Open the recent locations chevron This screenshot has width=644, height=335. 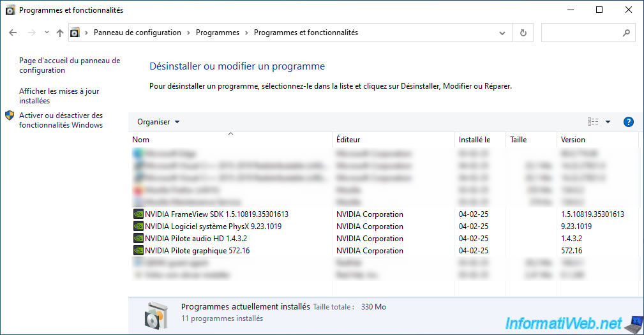tap(47, 33)
